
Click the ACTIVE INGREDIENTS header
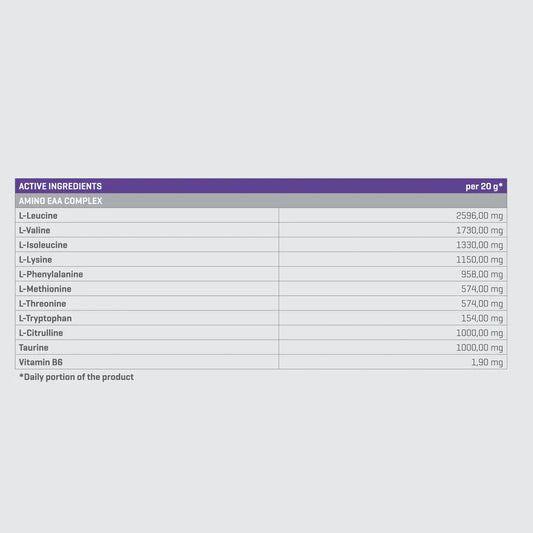(60, 186)
